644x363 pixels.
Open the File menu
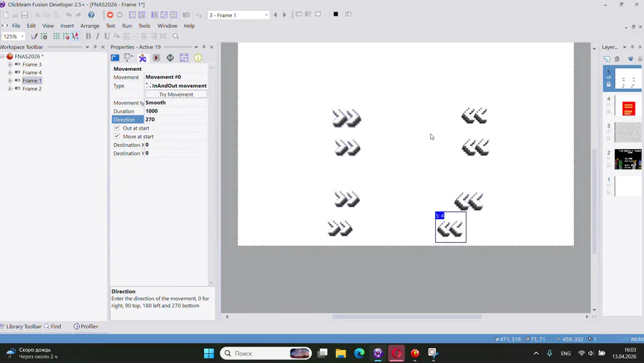(x=16, y=26)
